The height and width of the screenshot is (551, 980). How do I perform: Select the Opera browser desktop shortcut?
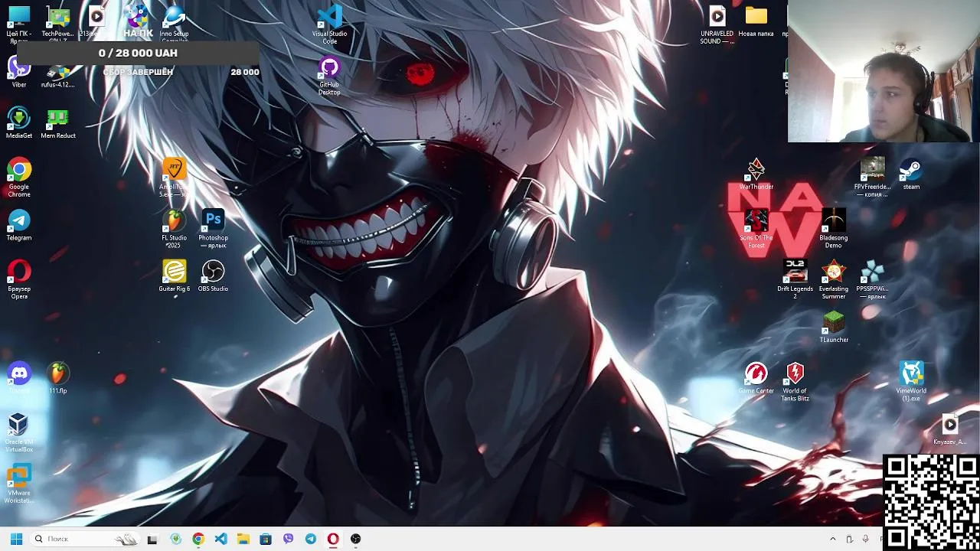19,279
